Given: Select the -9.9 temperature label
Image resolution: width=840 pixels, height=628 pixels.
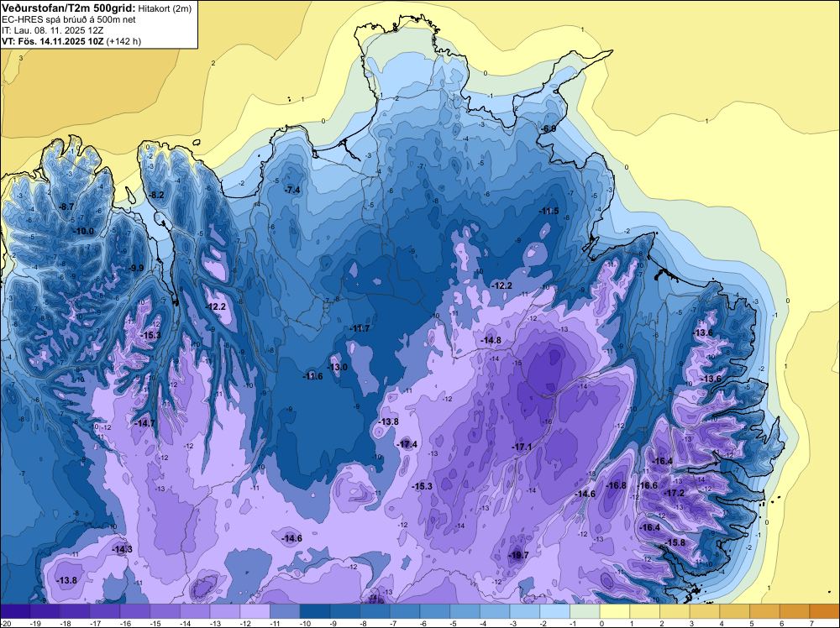Looking at the screenshot, I should click(137, 268).
